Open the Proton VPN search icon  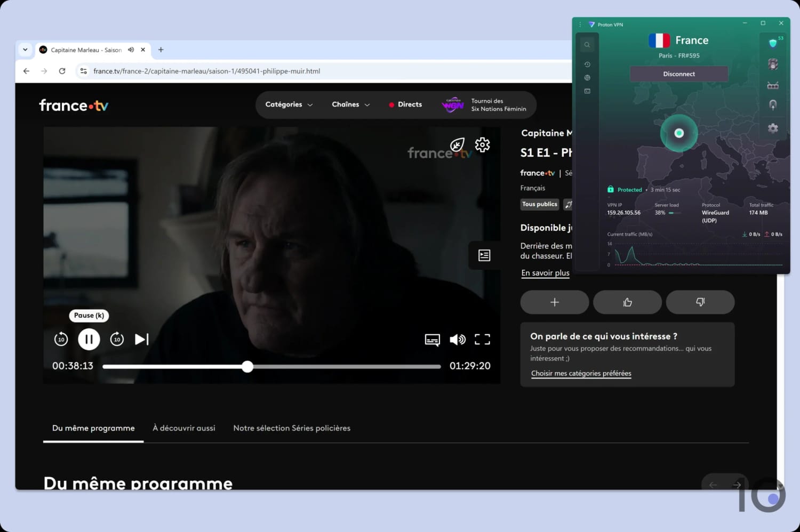point(587,45)
